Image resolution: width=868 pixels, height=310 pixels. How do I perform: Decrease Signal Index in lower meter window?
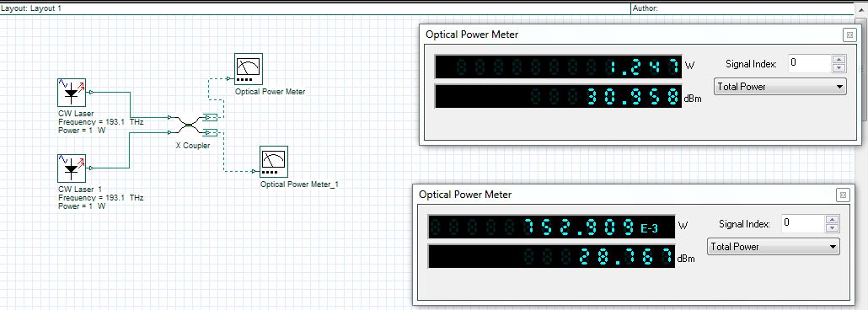(833, 227)
